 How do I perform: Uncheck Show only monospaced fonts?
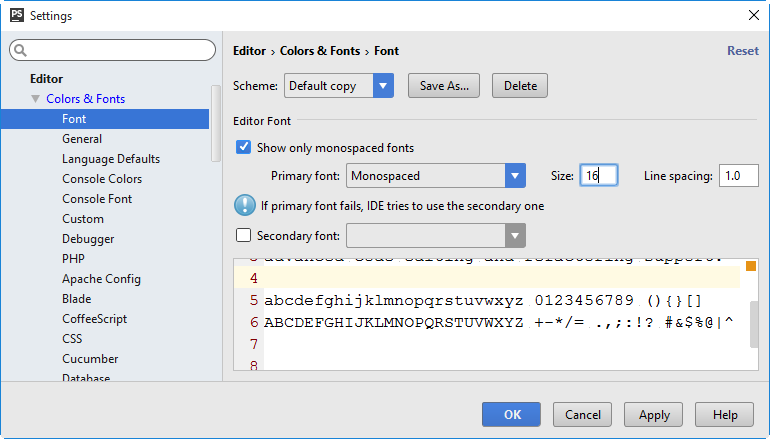(x=243, y=148)
